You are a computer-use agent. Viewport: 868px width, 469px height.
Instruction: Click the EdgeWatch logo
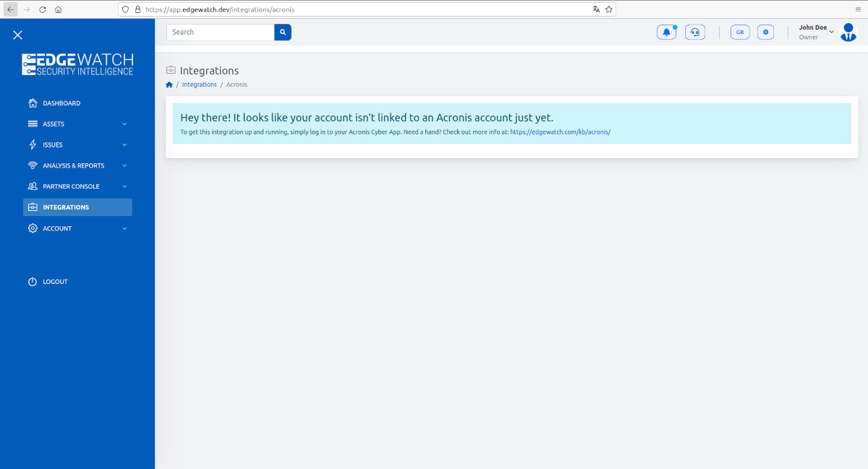pos(77,64)
